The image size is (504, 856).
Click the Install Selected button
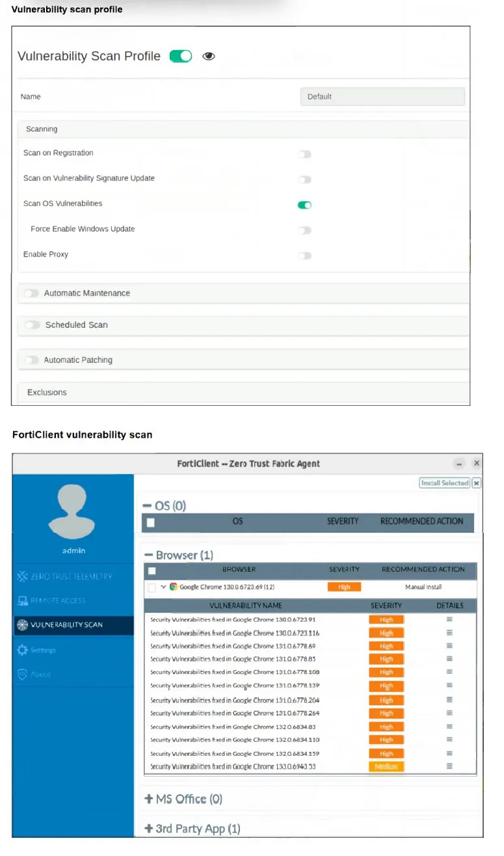445,483
